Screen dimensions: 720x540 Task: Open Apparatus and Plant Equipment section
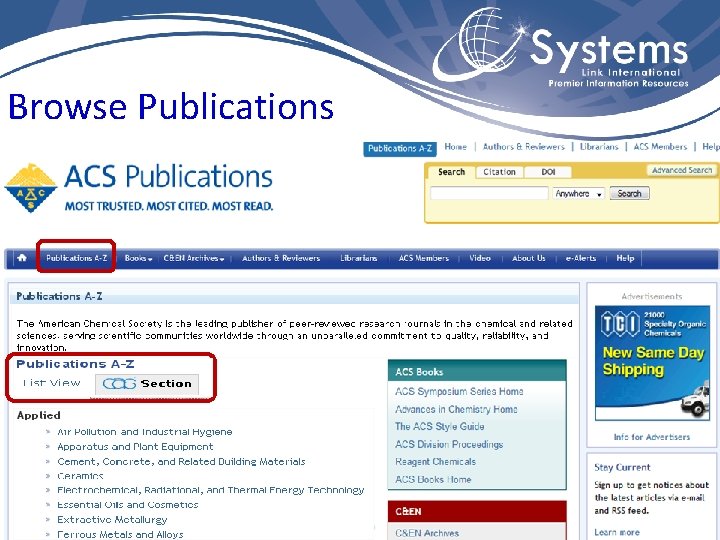click(x=135, y=447)
